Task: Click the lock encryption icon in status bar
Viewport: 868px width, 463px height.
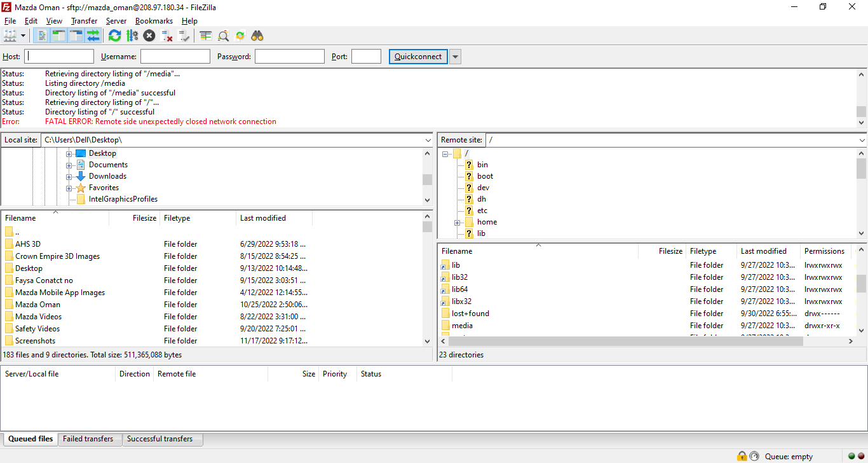Action: point(742,456)
